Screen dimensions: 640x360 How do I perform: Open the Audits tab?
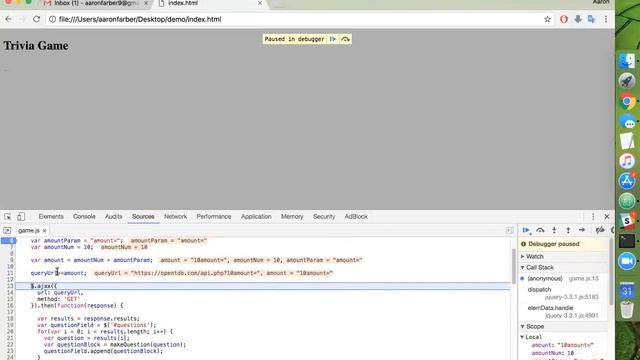[x=113, y=217]
